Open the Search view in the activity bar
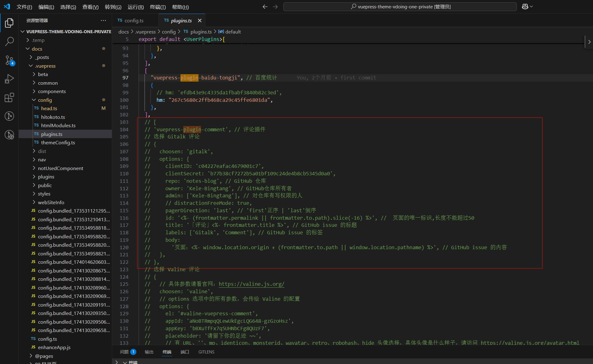The image size is (593, 364). (x=9, y=41)
